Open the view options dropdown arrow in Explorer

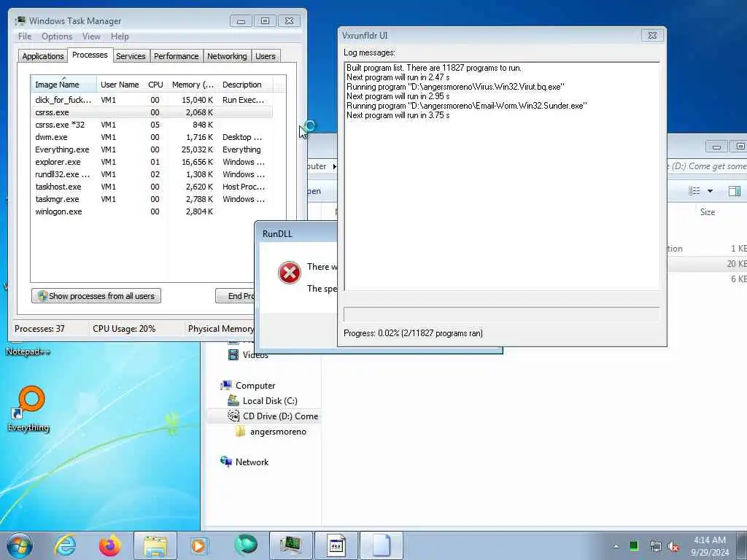[x=710, y=191]
